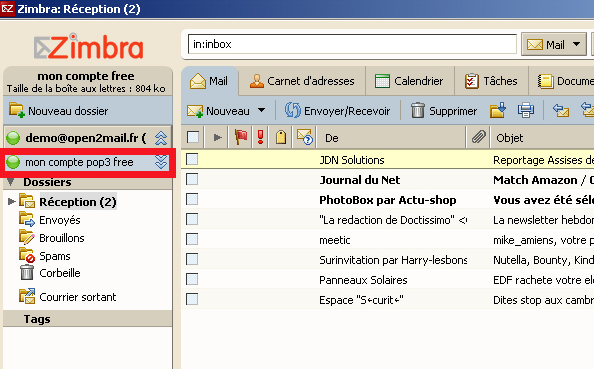Collapse the demo@open2mail.fr account section
The image size is (594, 369).
[161, 138]
